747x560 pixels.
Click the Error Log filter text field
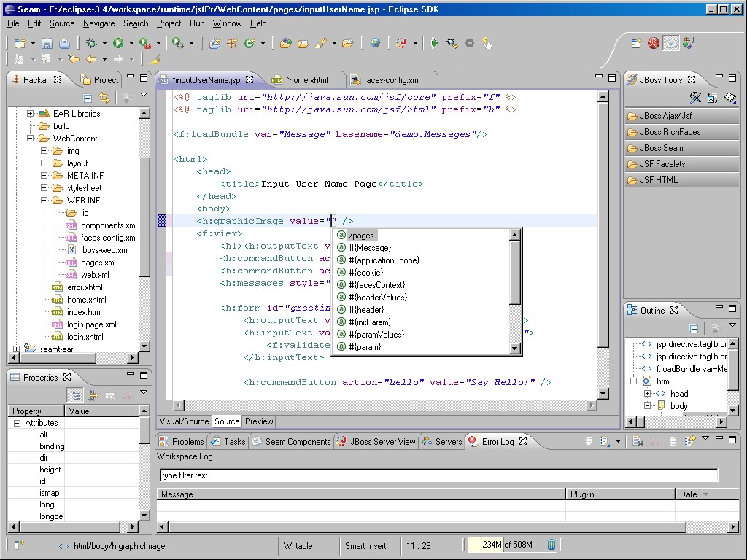pos(438,475)
